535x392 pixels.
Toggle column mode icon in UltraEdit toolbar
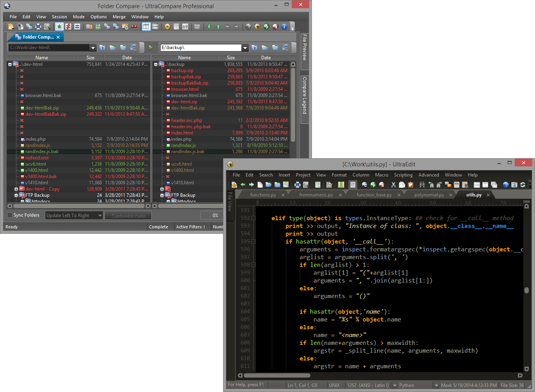(341, 185)
